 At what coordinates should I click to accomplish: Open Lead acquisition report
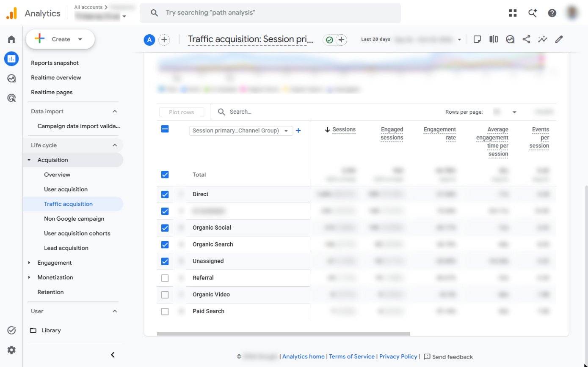coord(66,248)
